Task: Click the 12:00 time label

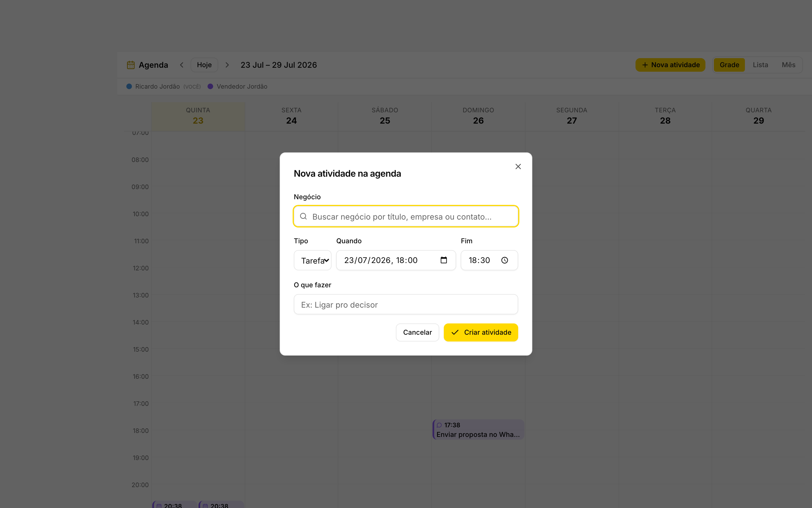Action: click(x=141, y=268)
